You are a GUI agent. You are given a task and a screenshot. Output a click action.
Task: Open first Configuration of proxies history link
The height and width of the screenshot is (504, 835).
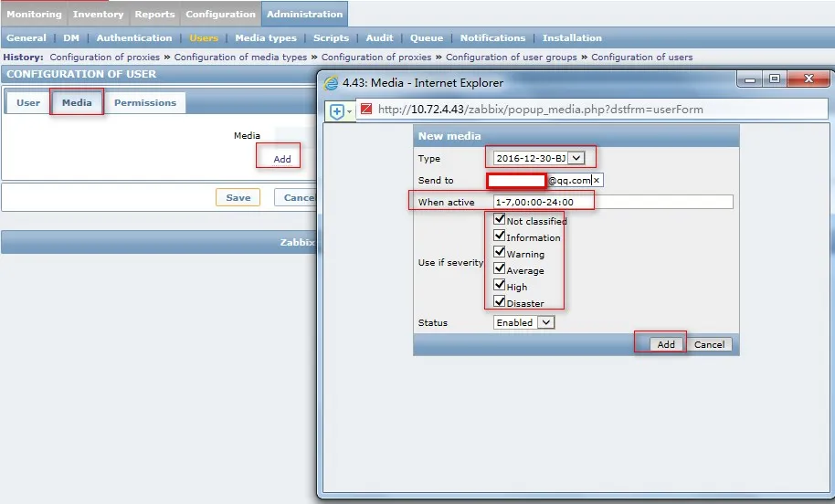coord(104,57)
